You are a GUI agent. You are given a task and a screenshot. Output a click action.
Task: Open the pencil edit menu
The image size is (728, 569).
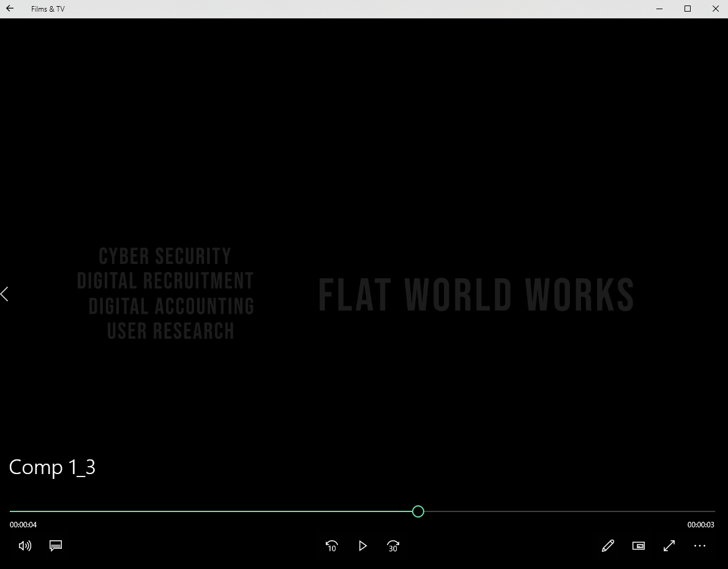pos(608,546)
